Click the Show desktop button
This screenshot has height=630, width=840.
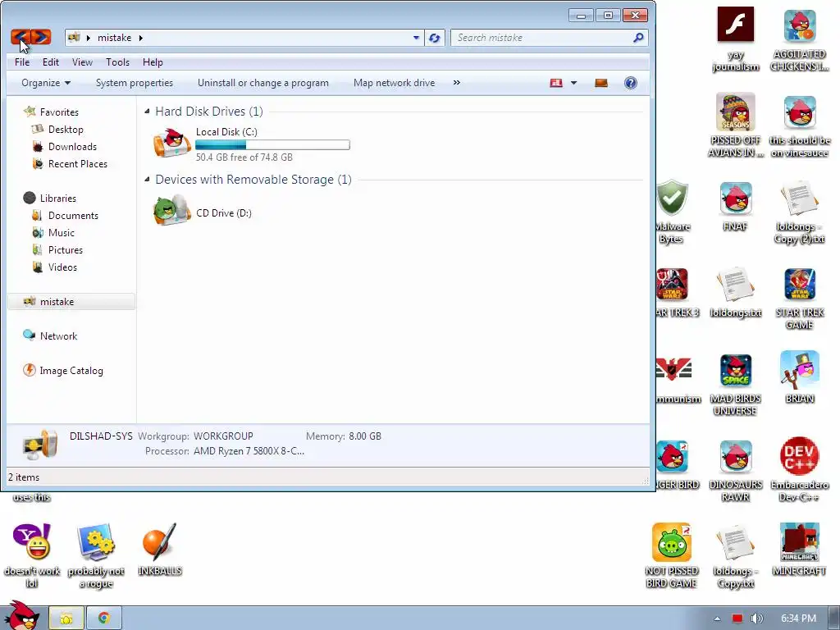pyautogui.click(x=834, y=619)
